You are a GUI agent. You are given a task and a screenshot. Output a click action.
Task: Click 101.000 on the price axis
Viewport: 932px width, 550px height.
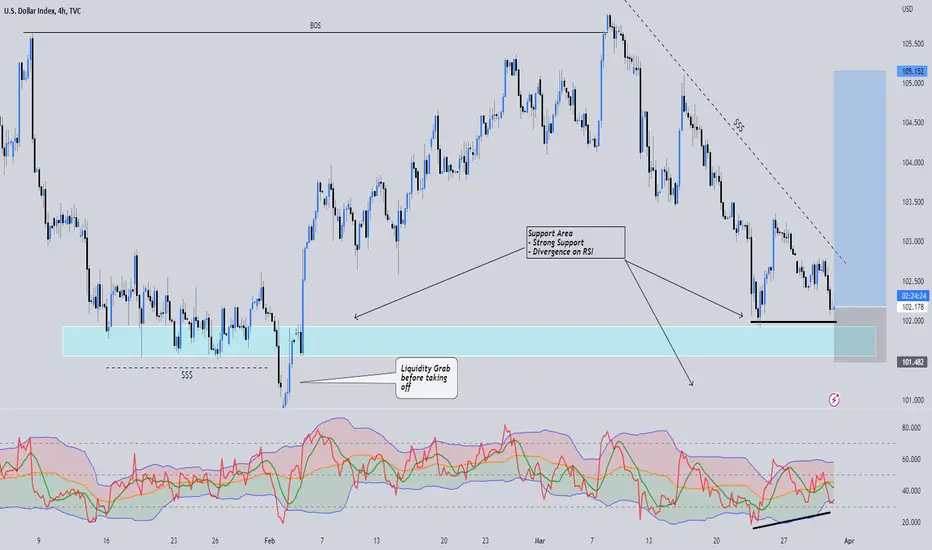tap(912, 400)
